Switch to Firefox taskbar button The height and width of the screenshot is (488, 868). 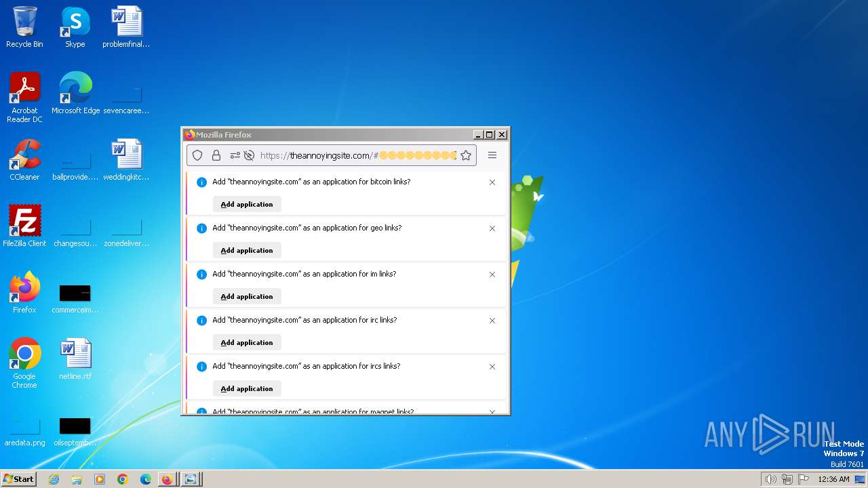[167, 479]
